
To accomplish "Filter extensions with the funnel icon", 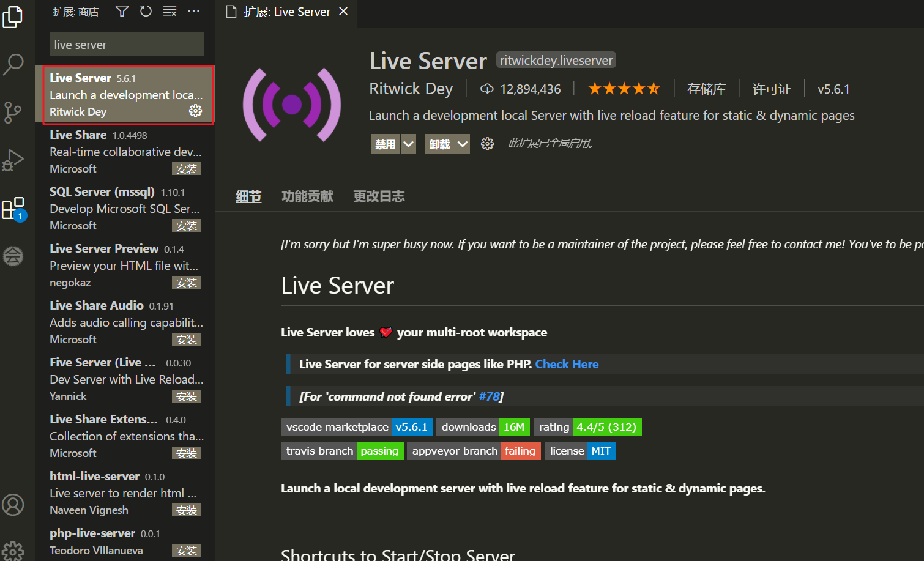I will 122,11.
